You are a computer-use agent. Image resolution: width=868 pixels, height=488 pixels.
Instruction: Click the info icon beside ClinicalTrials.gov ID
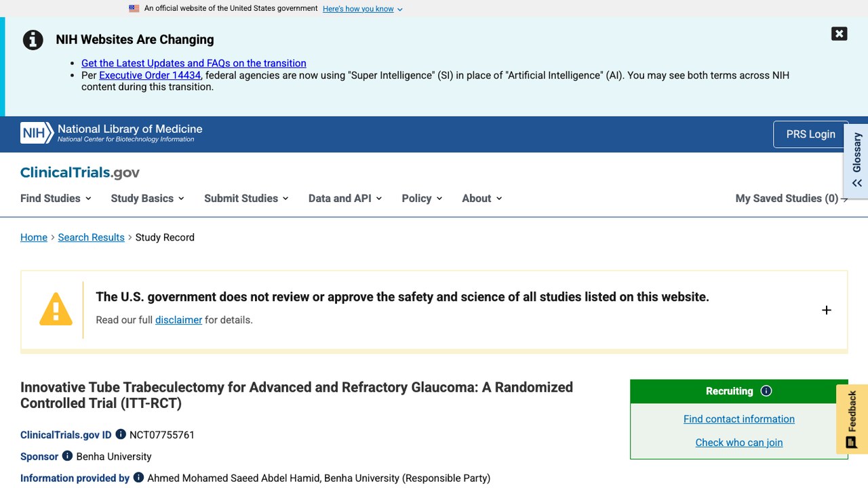click(x=121, y=434)
